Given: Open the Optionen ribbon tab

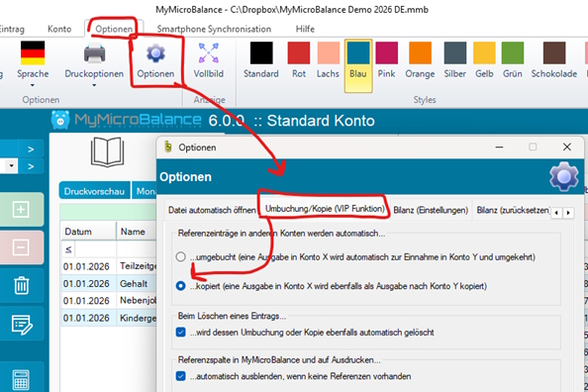Looking at the screenshot, I should click(x=114, y=29).
